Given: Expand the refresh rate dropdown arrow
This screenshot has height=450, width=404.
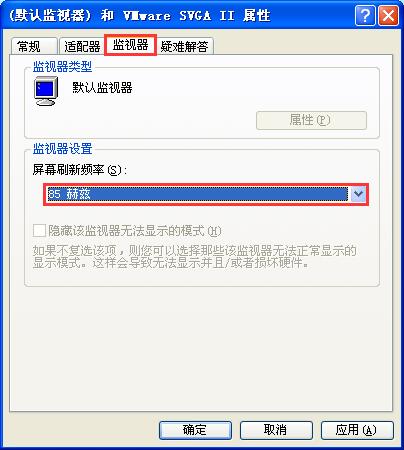Looking at the screenshot, I should tap(358, 194).
